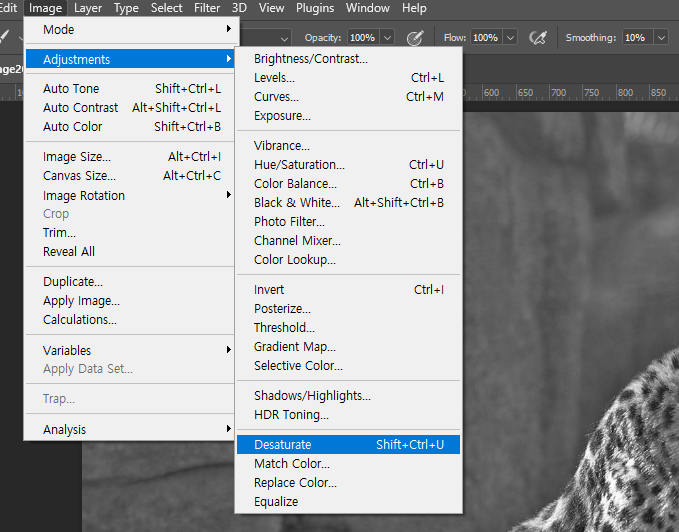
Task: Choose Equalize
Action: tap(348, 502)
